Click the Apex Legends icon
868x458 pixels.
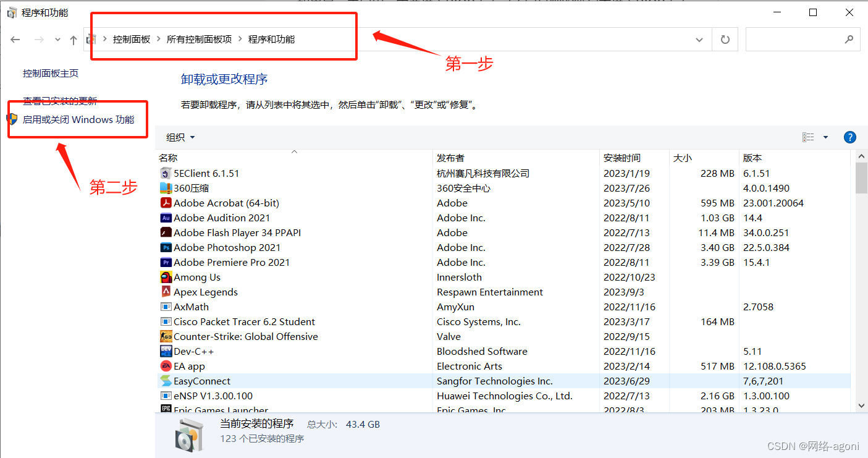pos(166,292)
